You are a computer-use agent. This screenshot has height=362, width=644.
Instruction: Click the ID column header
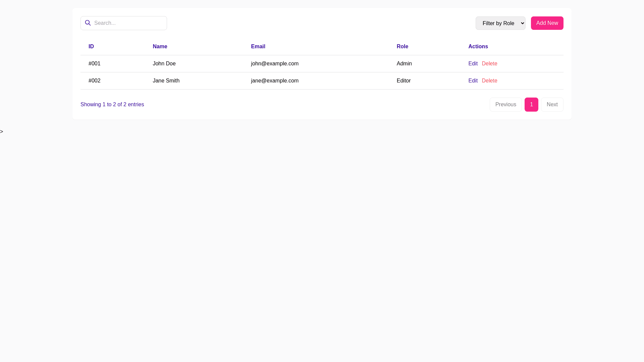click(91, 47)
